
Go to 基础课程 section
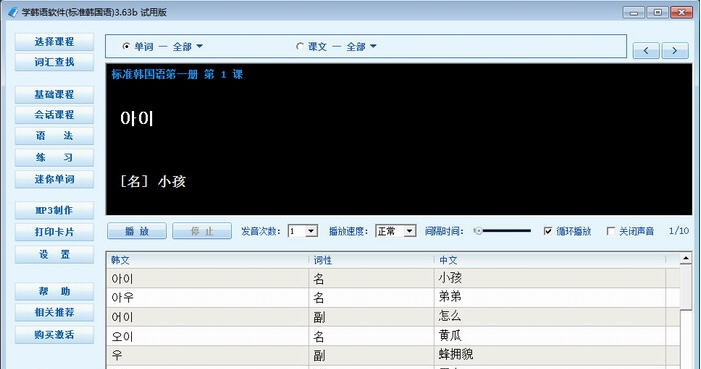54,95
